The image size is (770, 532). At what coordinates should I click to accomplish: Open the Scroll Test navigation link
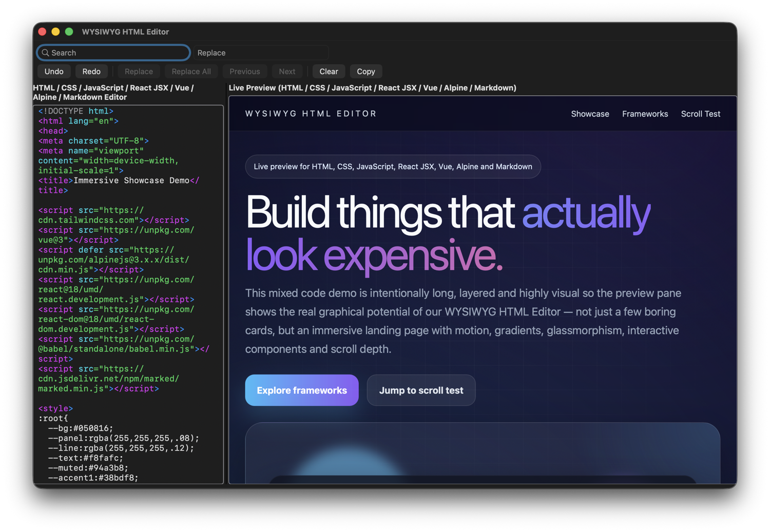(700, 114)
